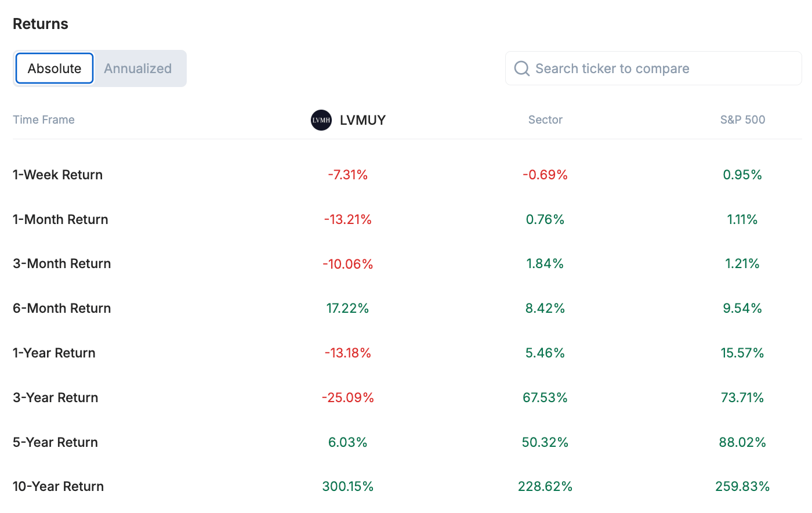
Task: Select the 3-Month Return row label
Action: coord(61,263)
